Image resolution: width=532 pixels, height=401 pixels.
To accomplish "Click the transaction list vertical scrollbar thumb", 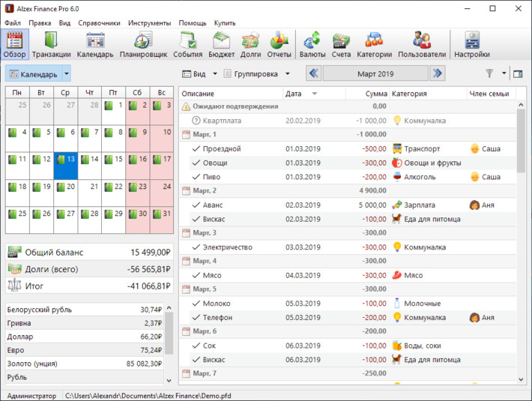I will 521,140.
